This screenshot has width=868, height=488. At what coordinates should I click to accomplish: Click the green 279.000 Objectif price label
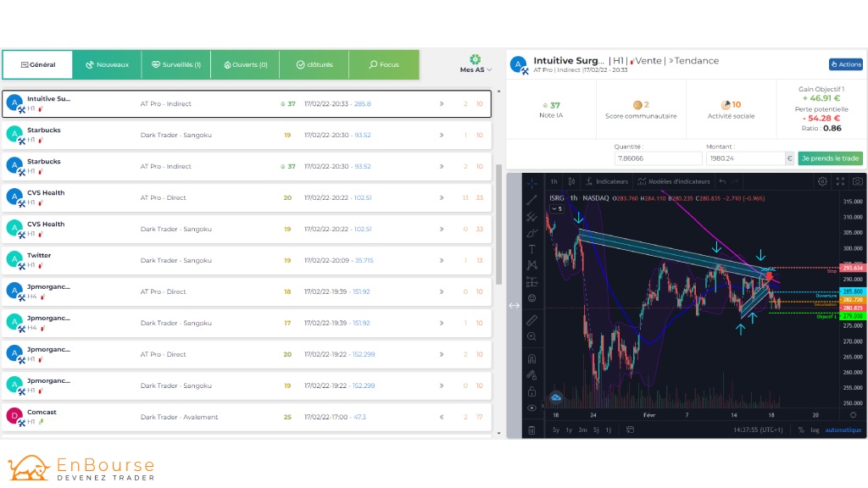pos(853,316)
